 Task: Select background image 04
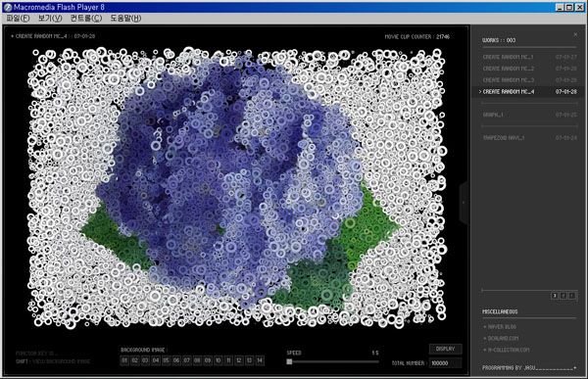click(x=156, y=360)
